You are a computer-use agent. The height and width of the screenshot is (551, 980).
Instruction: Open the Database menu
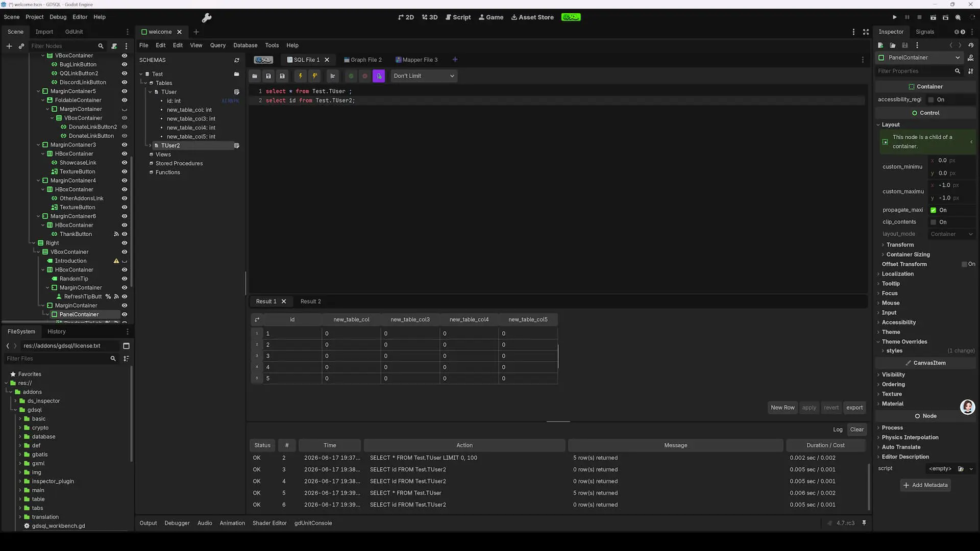pos(245,45)
